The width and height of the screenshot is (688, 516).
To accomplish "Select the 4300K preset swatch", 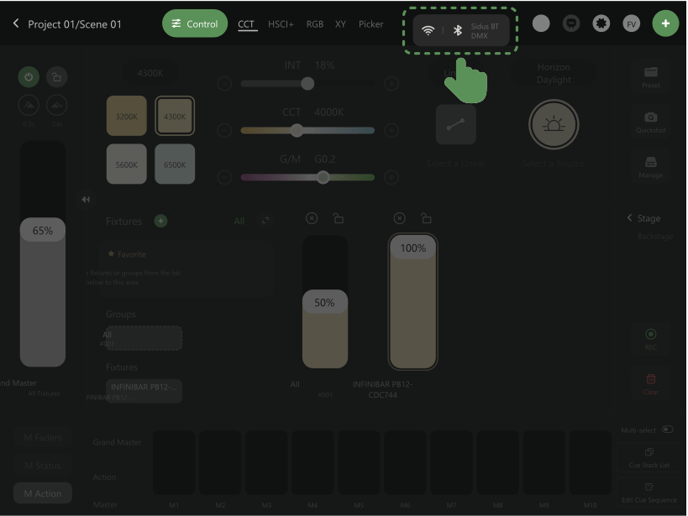I will pyautogui.click(x=175, y=116).
